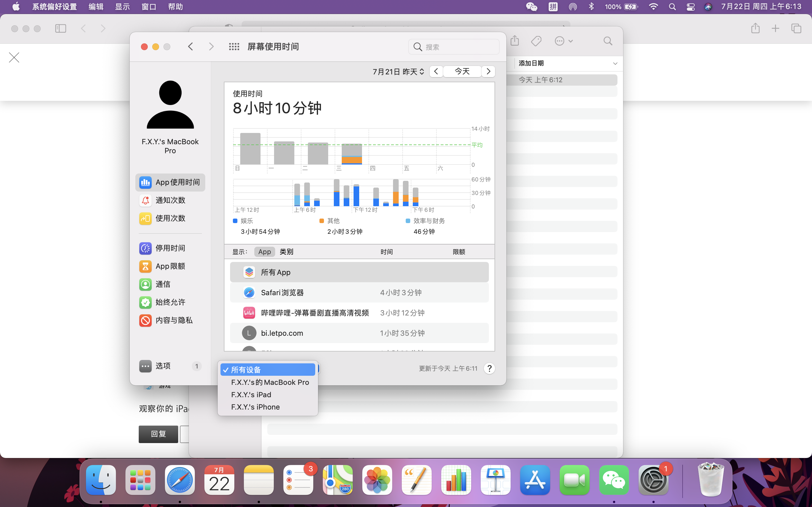Screen dimensions: 812x507
Task: Click the 今天 button
Action: tap(462, 72)
